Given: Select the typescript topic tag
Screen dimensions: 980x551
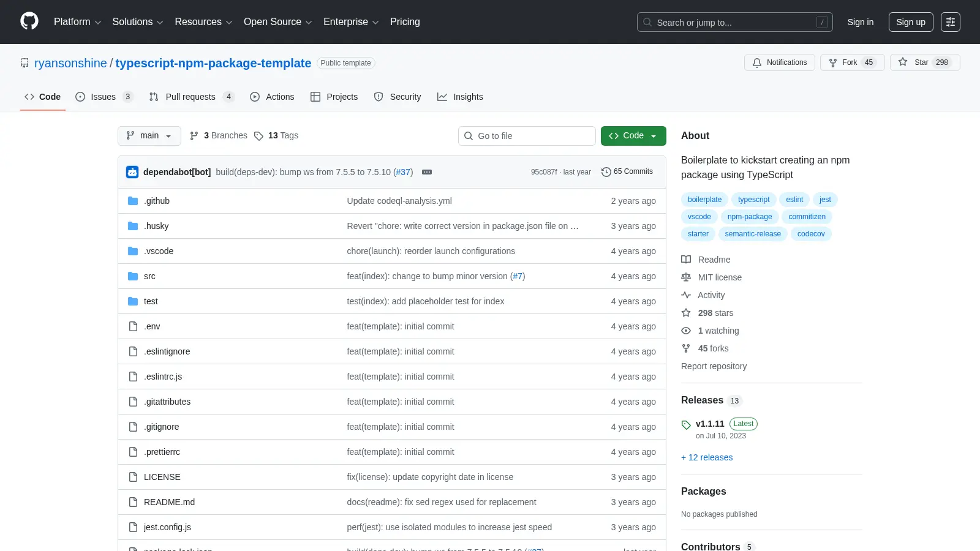Looking at the screenshot, I should point(753,200).
